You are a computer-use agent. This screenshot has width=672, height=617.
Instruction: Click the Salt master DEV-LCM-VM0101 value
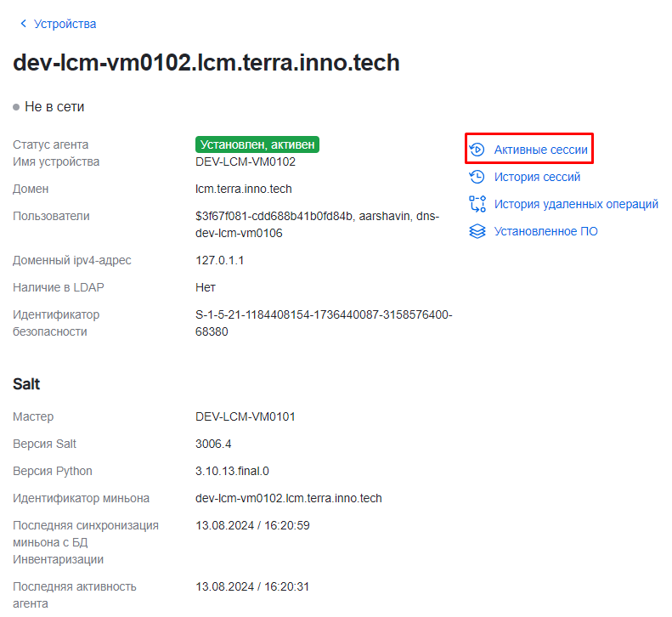point(246,416)
